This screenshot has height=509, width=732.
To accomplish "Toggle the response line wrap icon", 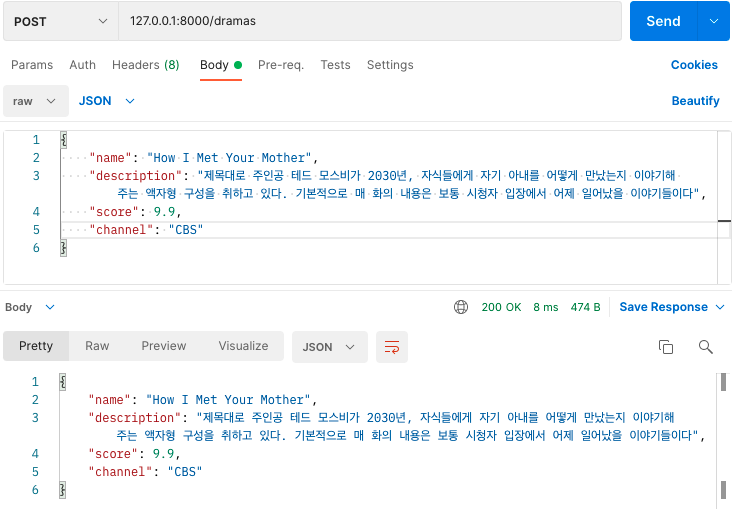I will coord(392,347).
